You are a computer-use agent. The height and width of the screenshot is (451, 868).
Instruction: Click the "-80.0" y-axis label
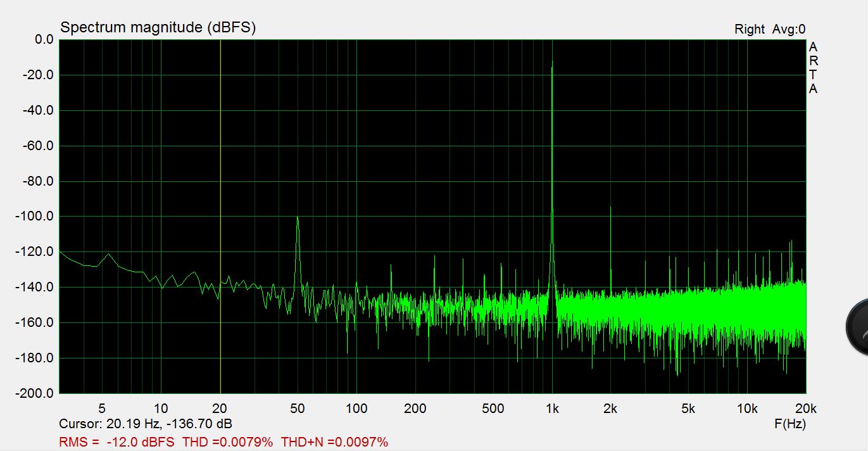coord(39,181)
